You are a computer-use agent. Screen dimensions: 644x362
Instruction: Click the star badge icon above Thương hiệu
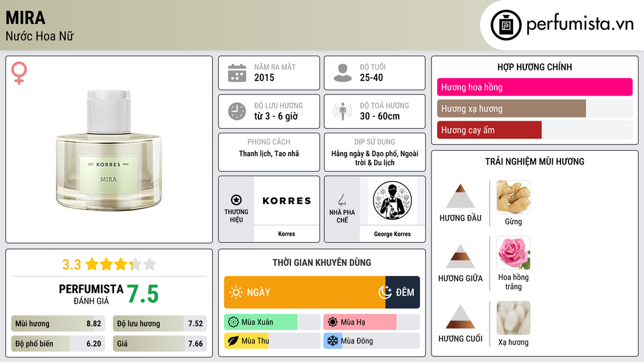pos(236,200)
